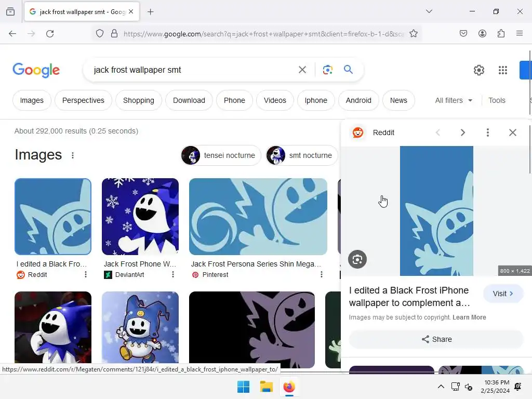Open options for the DeviantArt result
The height and width of the screenshot is (399, 532).
tap(173, 274)
